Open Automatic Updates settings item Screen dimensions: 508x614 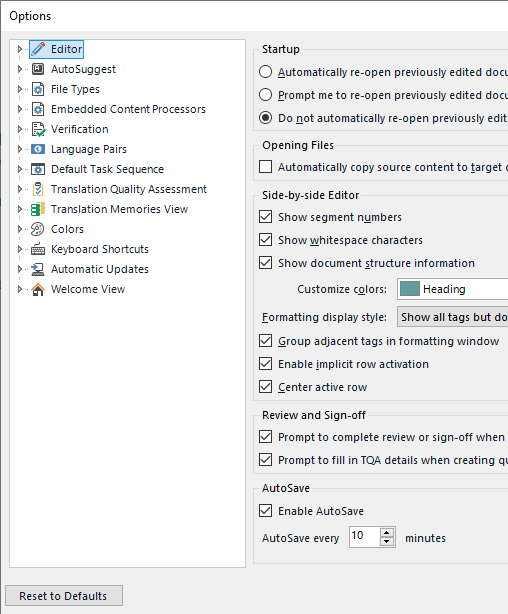pos(100,269)
